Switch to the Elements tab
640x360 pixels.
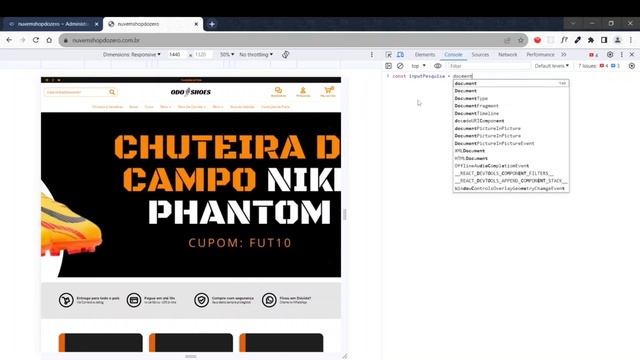(x=425, y=54)
